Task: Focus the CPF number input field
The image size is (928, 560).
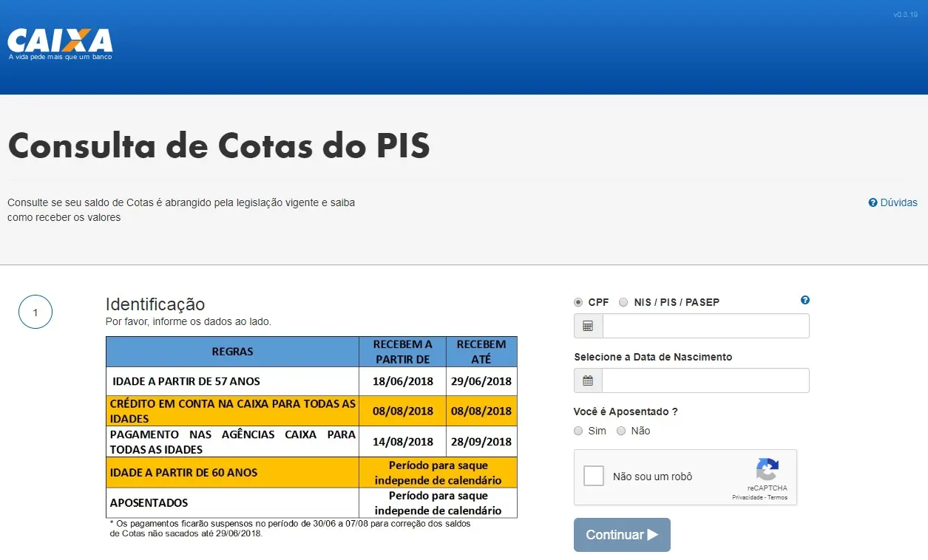Action: [705, 326]
